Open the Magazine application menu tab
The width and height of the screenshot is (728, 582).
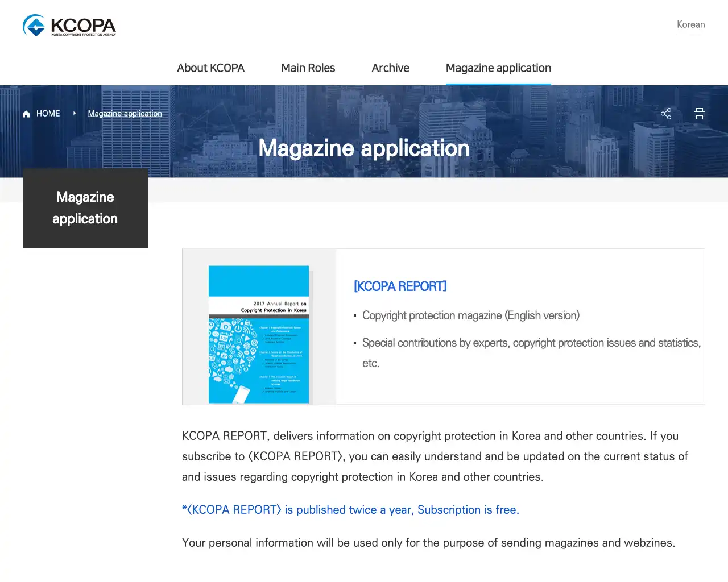(498, 68)
